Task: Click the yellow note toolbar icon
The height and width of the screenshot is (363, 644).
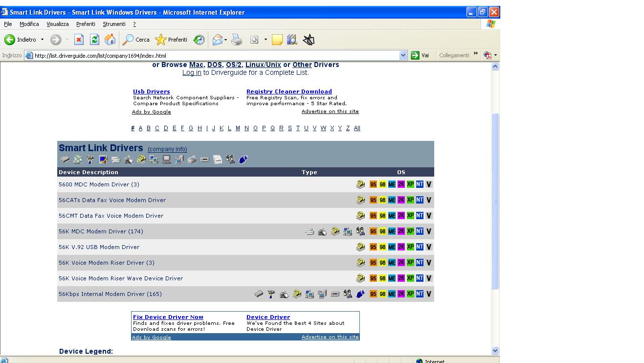Action: coord(277,40)
